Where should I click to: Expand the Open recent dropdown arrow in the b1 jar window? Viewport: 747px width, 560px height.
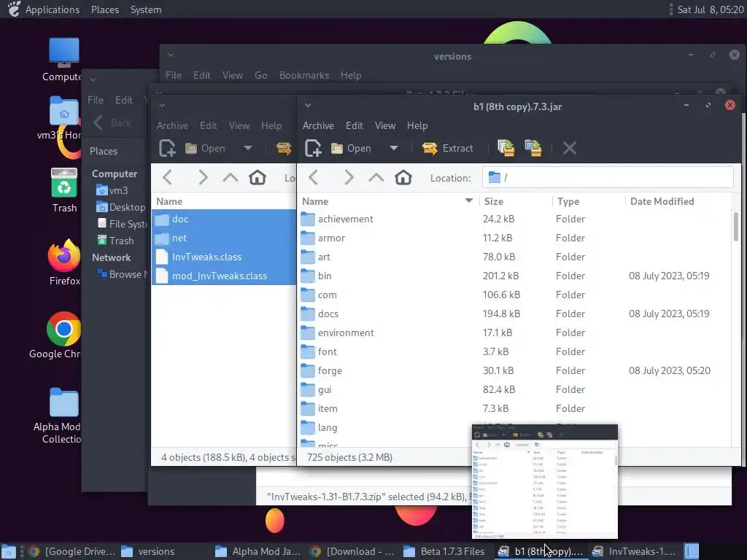[393, 148]
